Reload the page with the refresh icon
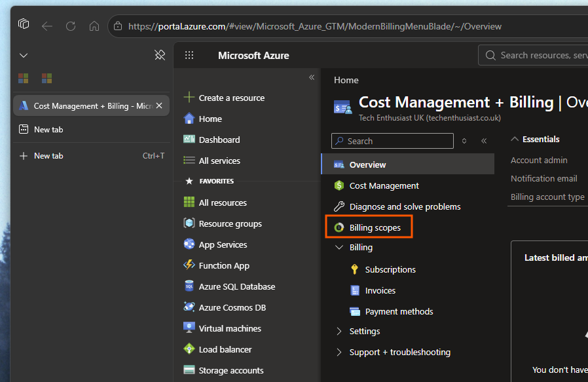588x382 pixels. point(71,26)
